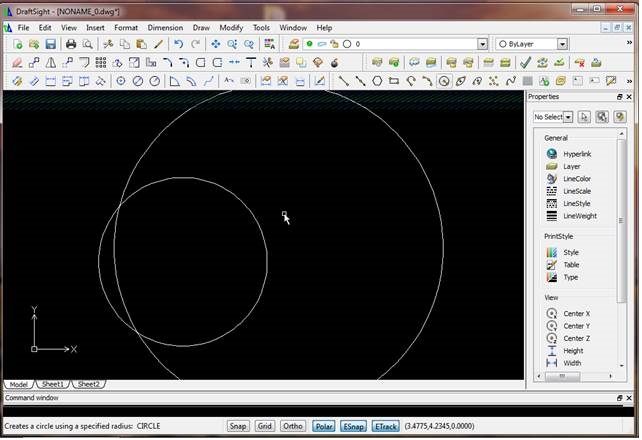
Task: Click the Open file icon
Action: coord(34,44)
